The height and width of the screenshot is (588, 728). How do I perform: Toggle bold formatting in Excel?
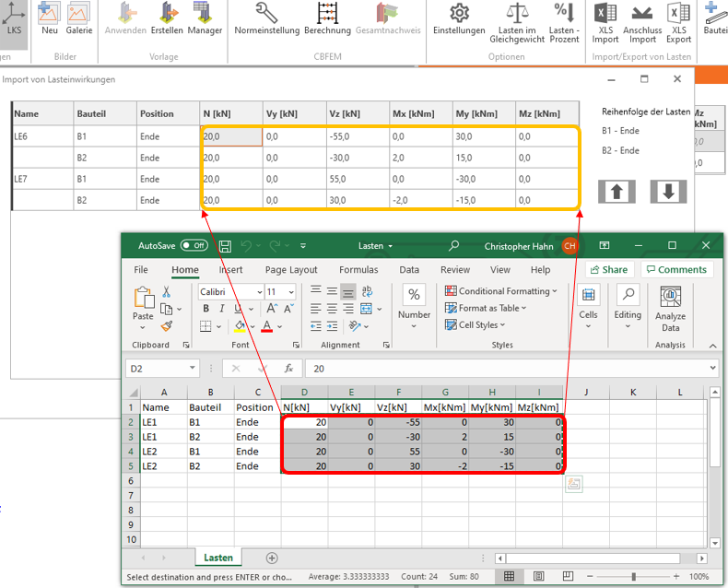tap(206, 309)
